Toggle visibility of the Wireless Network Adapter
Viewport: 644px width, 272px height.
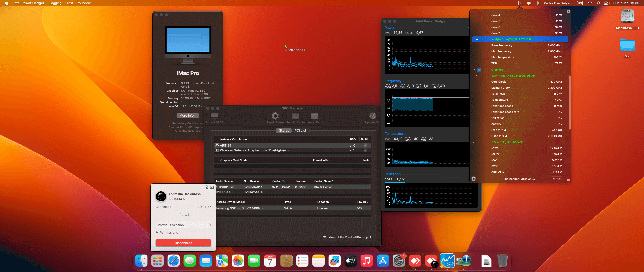(x=217, y=150)
